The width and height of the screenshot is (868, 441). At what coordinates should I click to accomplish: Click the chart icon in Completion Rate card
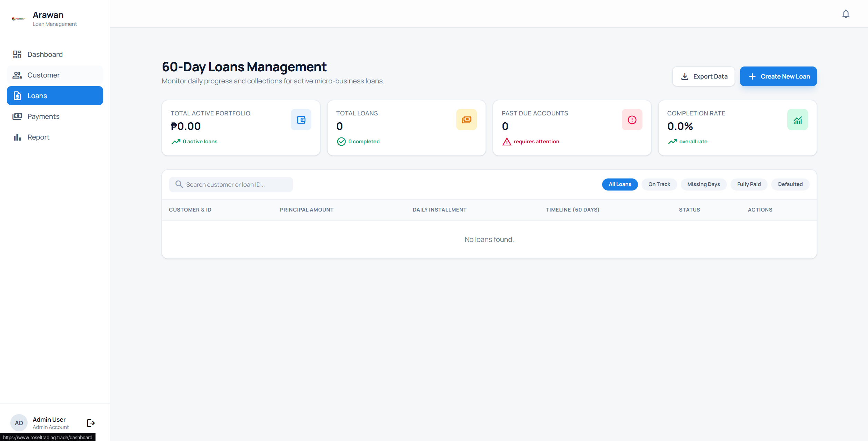[x=798, y=120]
